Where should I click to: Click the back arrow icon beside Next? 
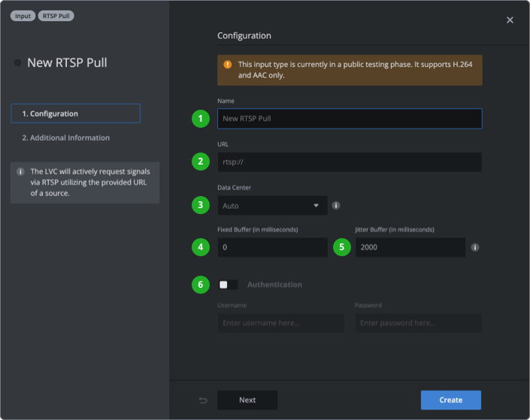click(203, 400)
